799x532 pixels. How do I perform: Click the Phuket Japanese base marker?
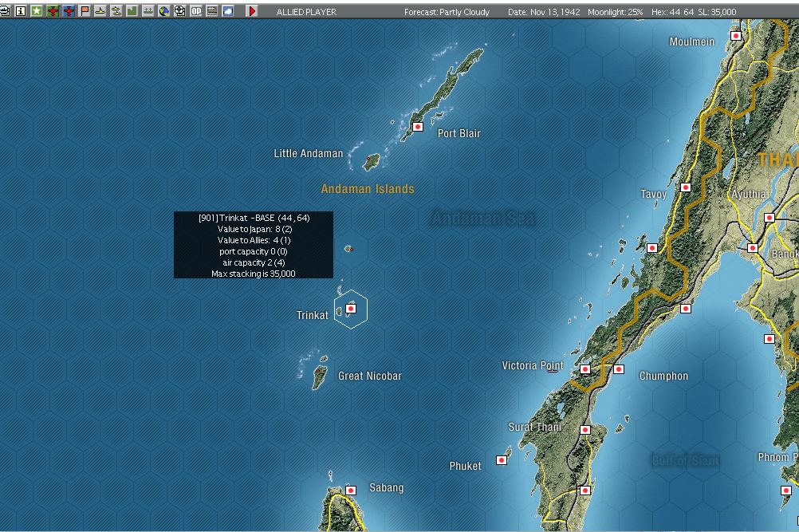point(502,460)
